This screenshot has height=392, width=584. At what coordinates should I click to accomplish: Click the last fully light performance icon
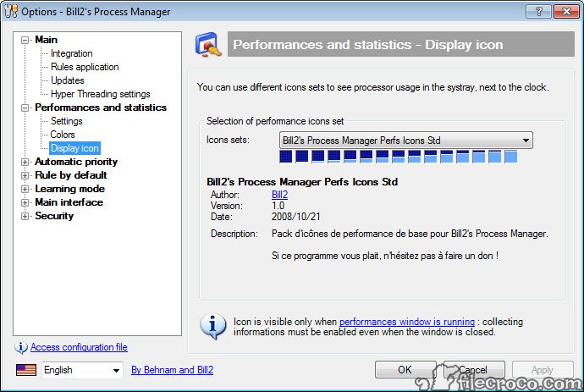click(510, 157)
